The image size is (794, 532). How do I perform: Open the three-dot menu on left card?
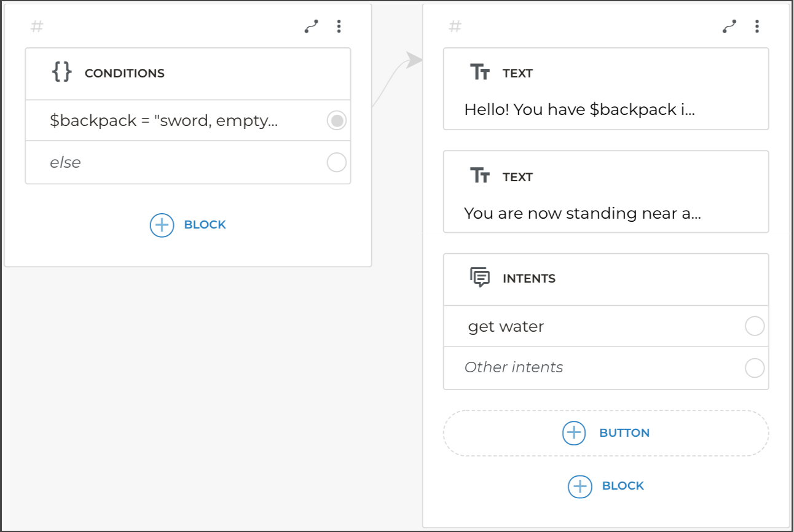coord(339,26)
